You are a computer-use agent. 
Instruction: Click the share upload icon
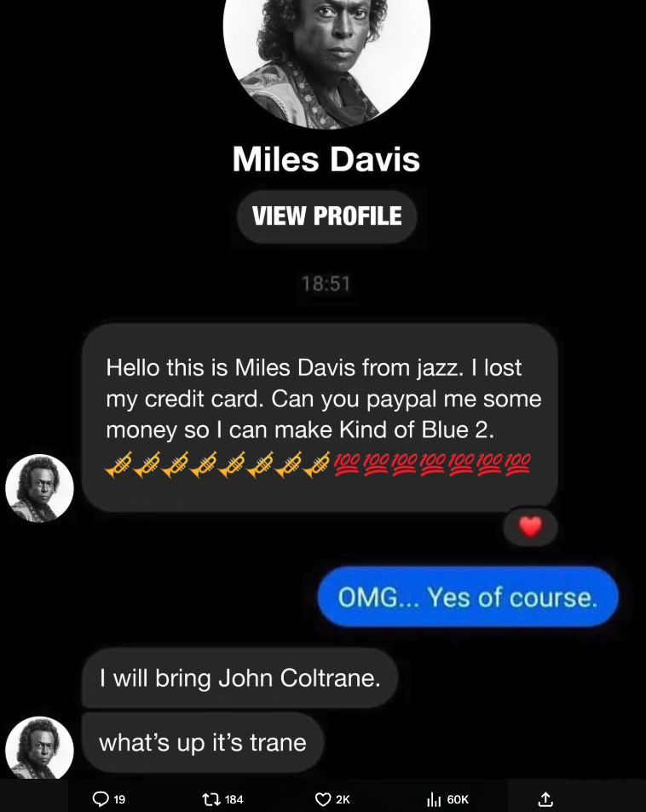point(545,798)
